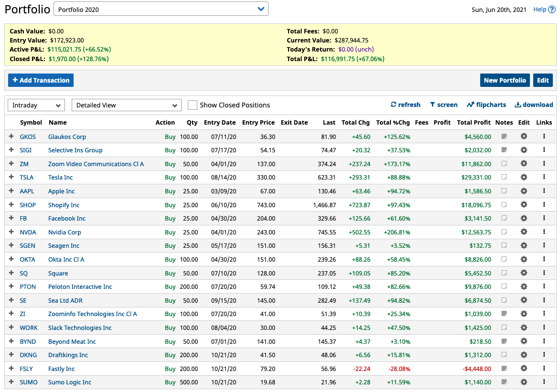This screenshot has height=392, width=560.
Task: Open the Draftkings Inc name link
Action: (x=68, y=355)
